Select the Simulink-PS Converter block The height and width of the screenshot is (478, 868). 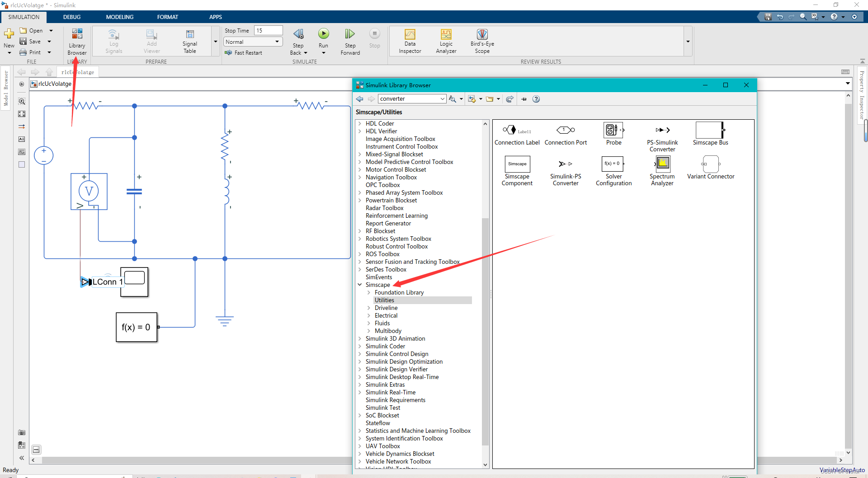[x=565, y=171]
